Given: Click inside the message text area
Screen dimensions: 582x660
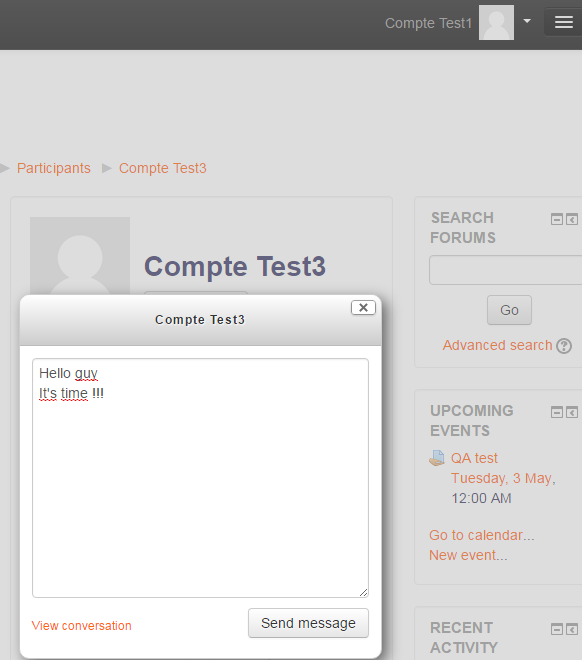Looking at the screenshot, I should click(200, 478).
